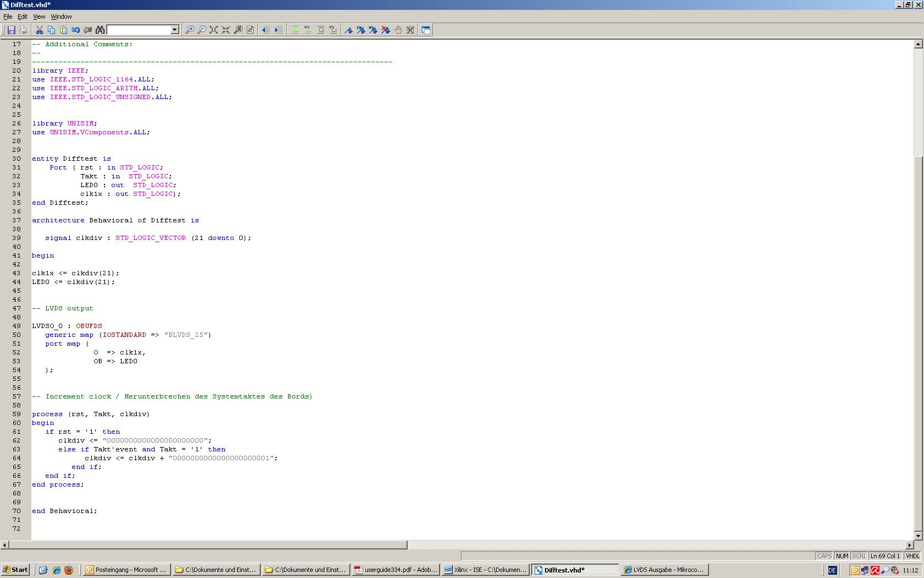Click the Zoom Out magnifier icon
Screen dimensions: 924x578
pyautogui.click(x=201, y=30)
